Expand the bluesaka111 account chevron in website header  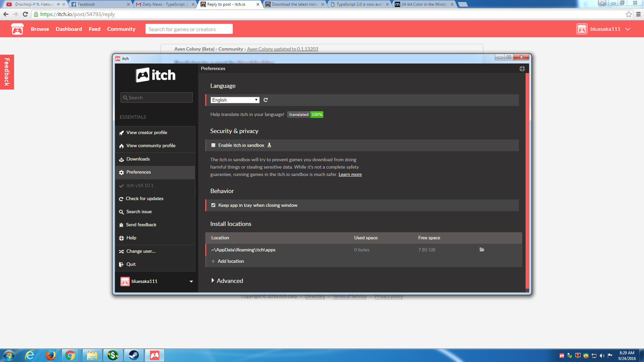pos(628,29)
